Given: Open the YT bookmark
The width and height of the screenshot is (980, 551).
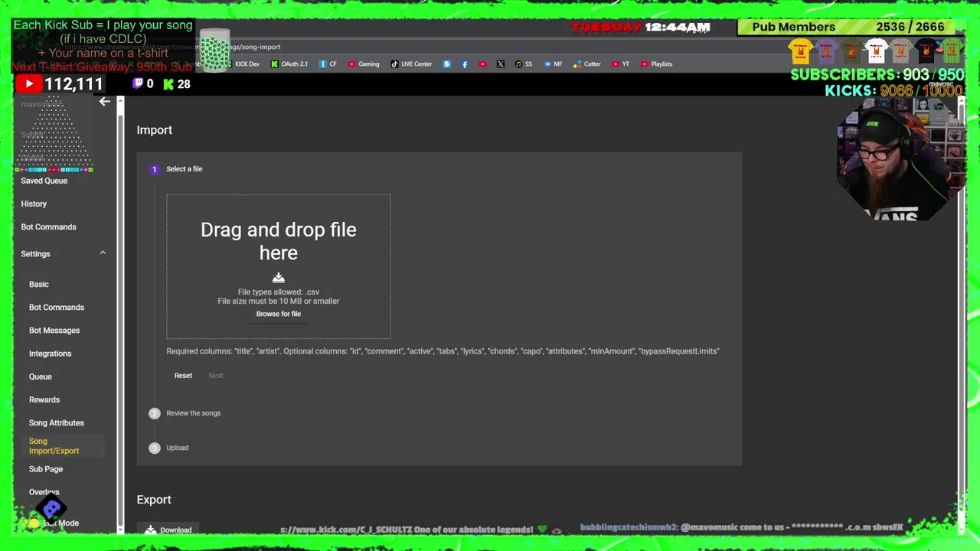Looking at the screenshot, I should [x=620, y=64].
